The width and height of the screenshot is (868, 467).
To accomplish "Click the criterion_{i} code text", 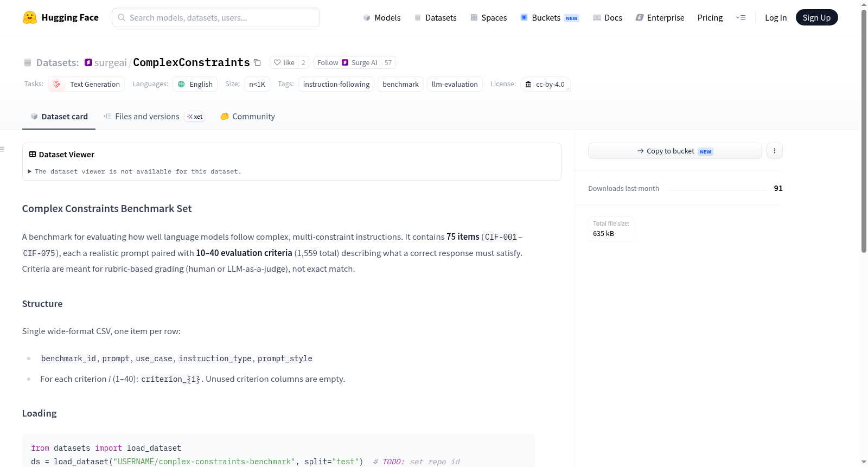I will [170, 379].
